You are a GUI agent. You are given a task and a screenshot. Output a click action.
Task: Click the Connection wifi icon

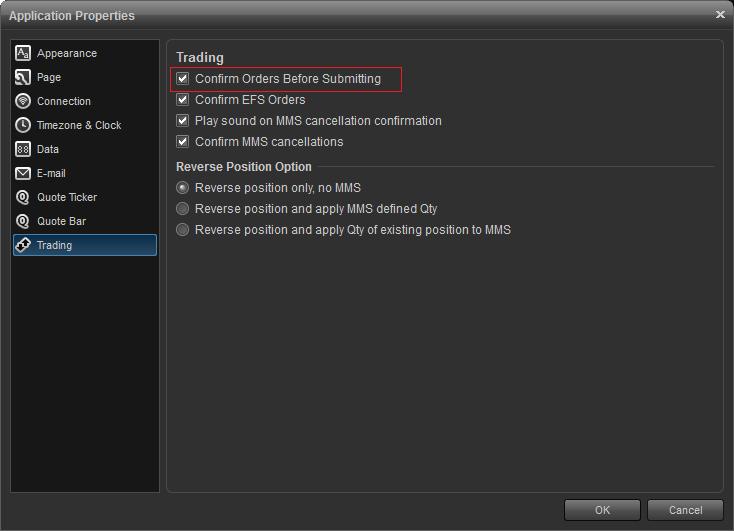23,101
